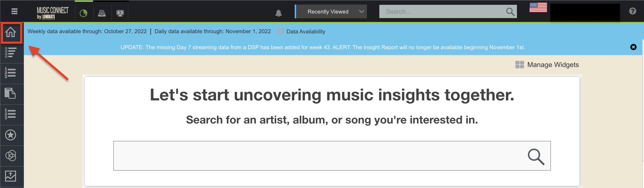The height and width of the screenshot is (188, 644).
Task: Open the overlapping circles sidebar icon
Action: pos(11,156)
